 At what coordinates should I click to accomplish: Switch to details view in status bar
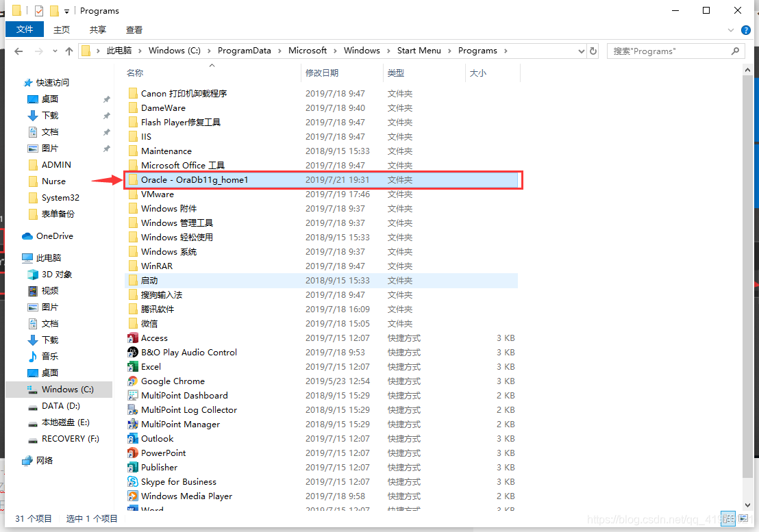click(728, 518)
